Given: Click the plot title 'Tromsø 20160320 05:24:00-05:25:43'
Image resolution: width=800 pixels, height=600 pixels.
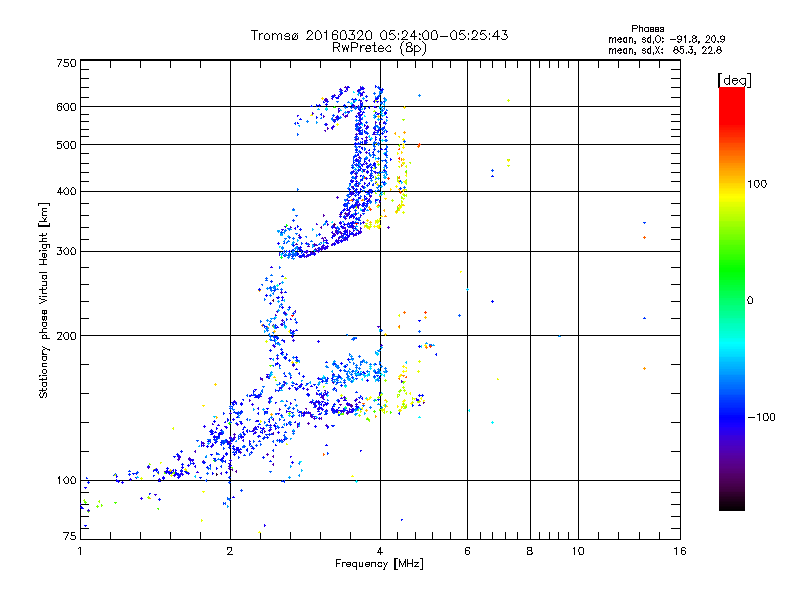Looking at the screenshot, I should [x=379, y=35].
